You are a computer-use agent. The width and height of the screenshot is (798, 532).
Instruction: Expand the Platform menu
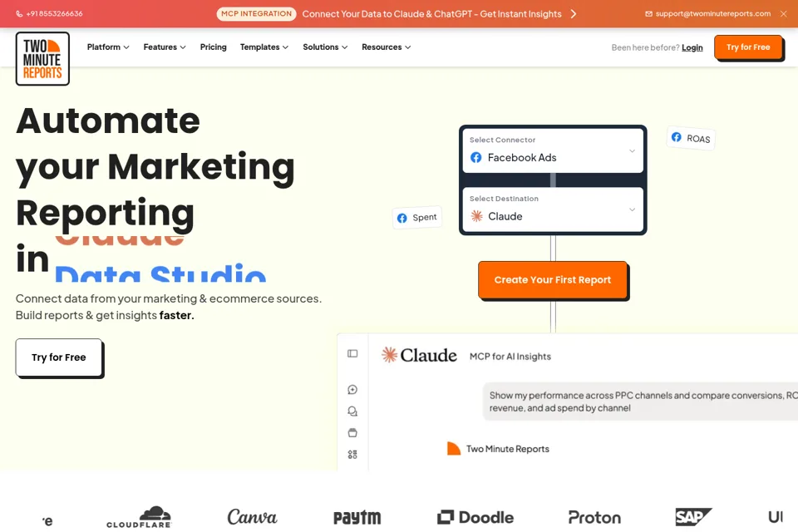[x=108, y=47]
